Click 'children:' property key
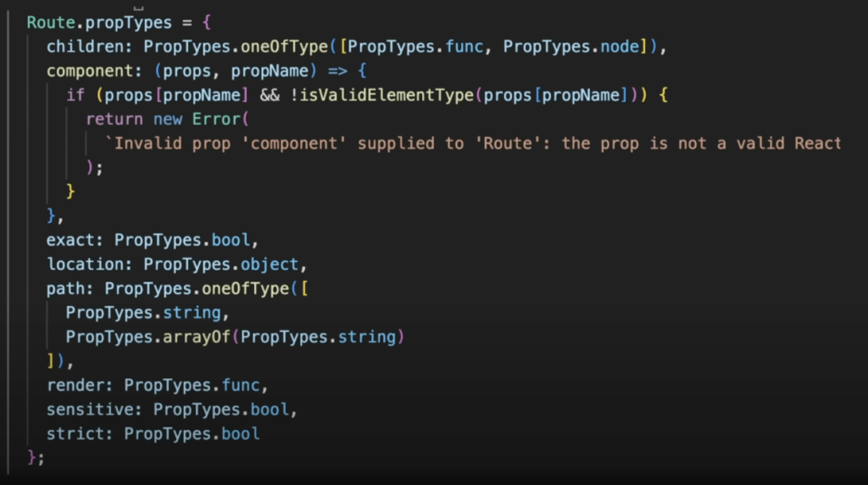Screen dimensions: 868x485 click(90, 47)
